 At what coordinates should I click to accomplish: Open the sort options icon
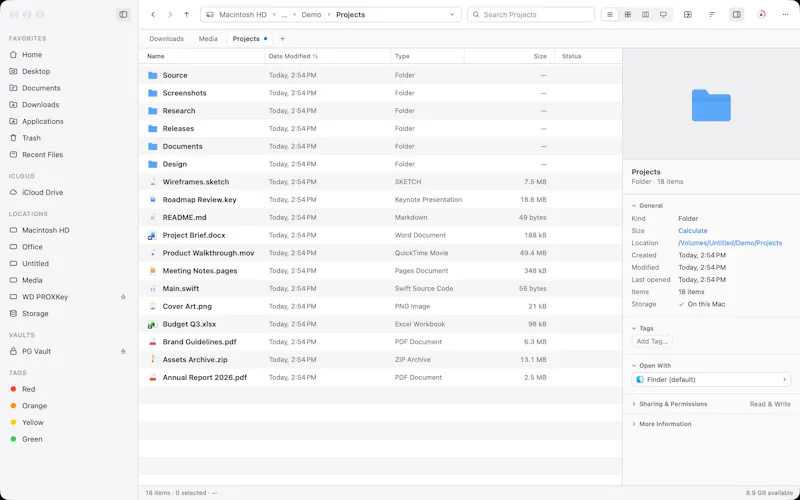pyautogui.click(x=712, y=15)
